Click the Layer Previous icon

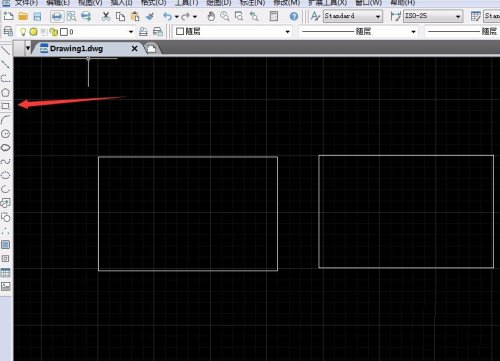coord(158,32)
